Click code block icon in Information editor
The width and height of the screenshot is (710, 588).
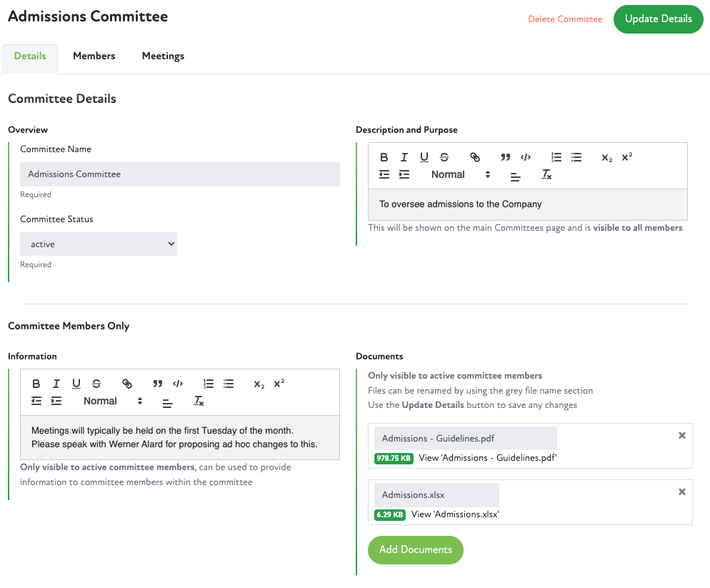click(x=178, y=384)
